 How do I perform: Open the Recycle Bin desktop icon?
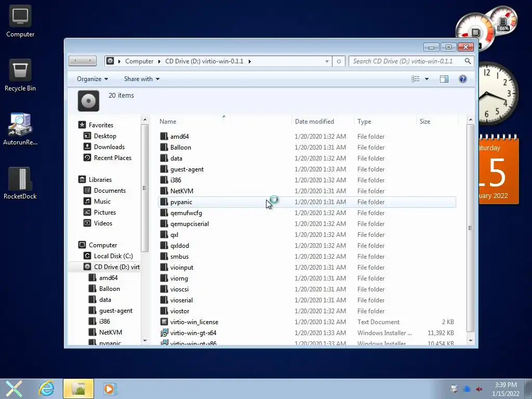tap(20, 75)
